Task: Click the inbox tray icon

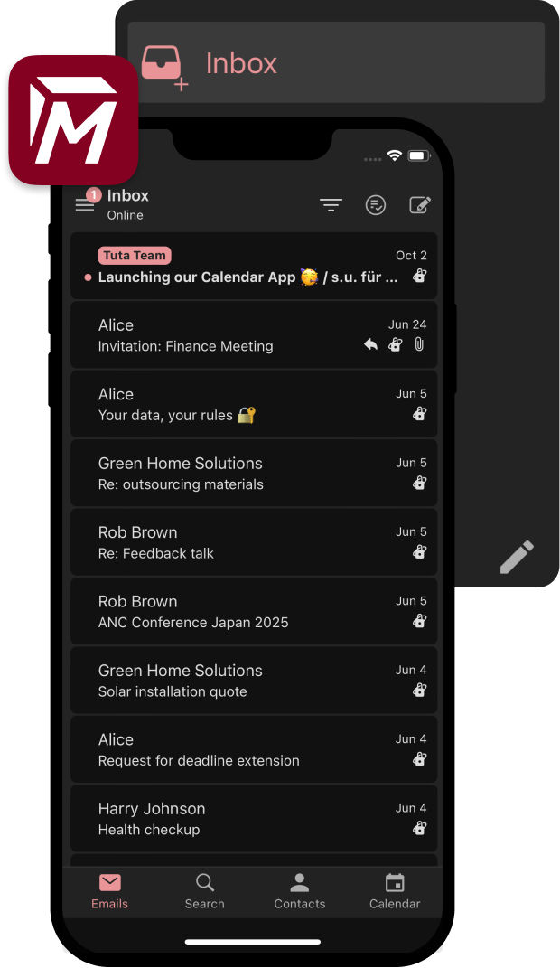Action: tap(163, 65)
